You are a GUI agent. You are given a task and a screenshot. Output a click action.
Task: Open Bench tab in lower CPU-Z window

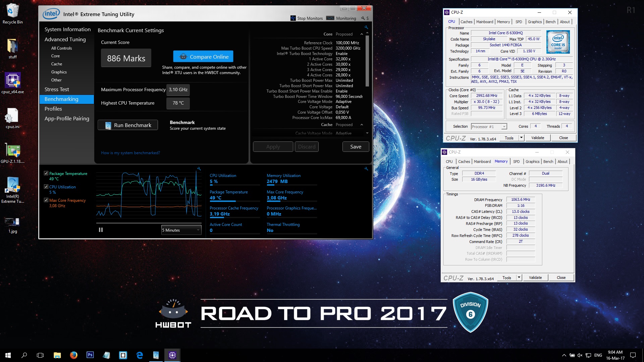(548, 162)
